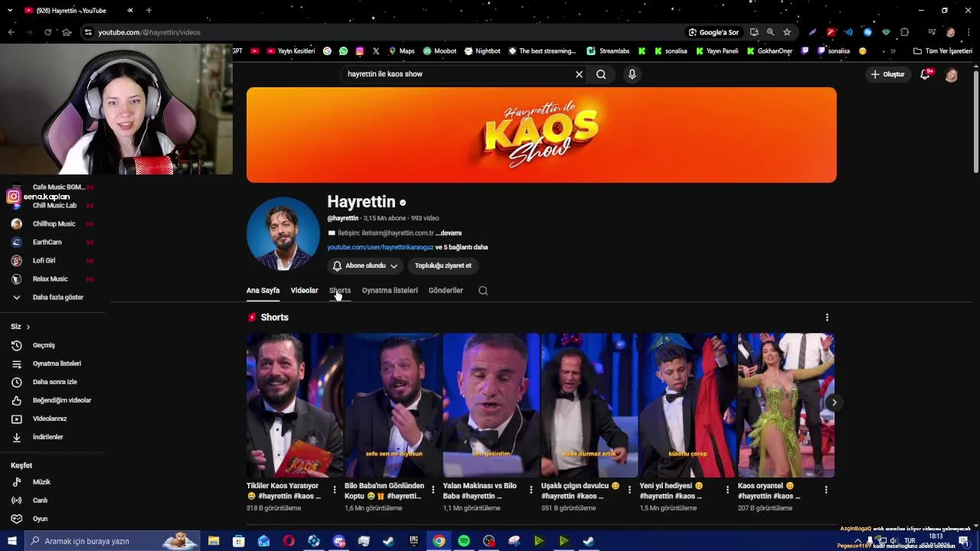
Task: Open the Streamlabs bookmark
Action: 608,51
